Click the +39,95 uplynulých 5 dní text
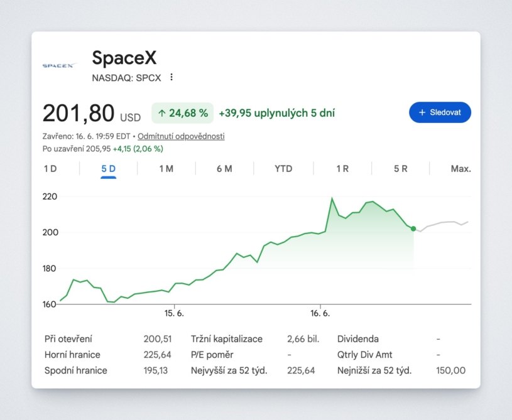The width and height of the screenshot is (512, 420). [x=276, y=113]
